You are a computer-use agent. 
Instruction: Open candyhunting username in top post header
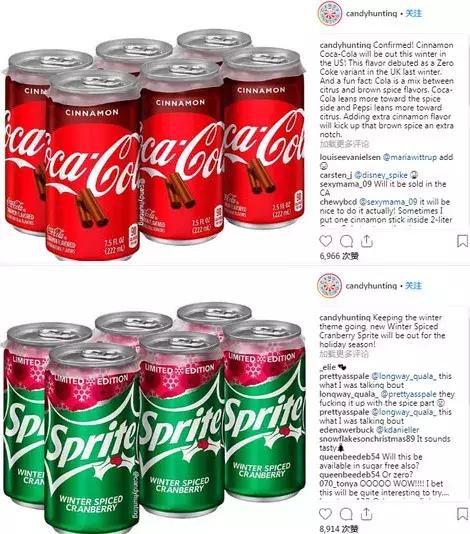pyautogui.click(x=372, y=14)
